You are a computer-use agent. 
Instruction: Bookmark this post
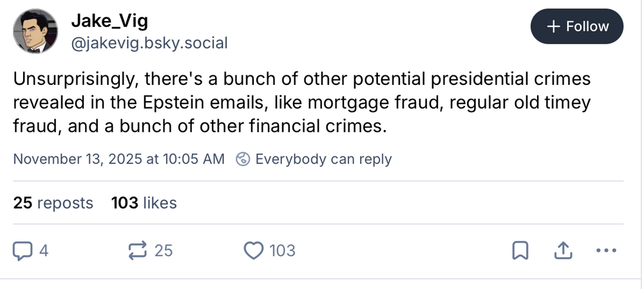point(520,250)
